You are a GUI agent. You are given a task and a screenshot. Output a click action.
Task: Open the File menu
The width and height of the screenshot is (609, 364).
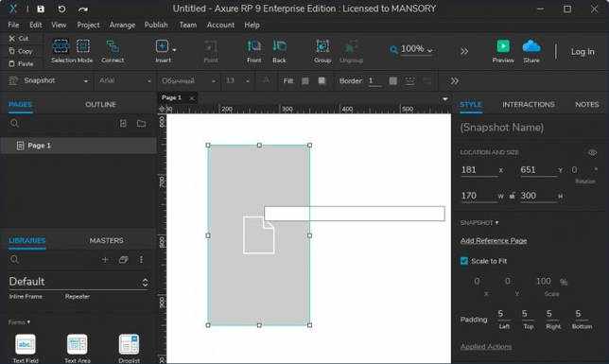click(x=13, y=25)
